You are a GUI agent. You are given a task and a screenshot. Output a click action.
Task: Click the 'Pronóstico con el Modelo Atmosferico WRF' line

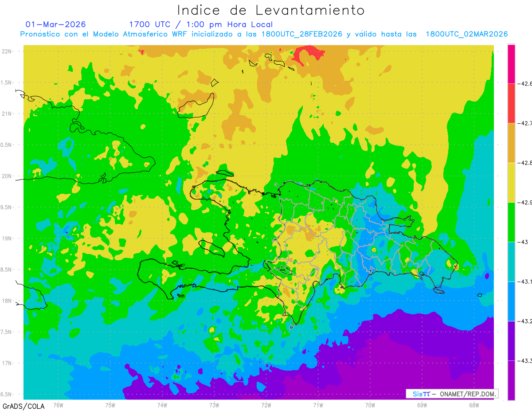pos(264,34)
